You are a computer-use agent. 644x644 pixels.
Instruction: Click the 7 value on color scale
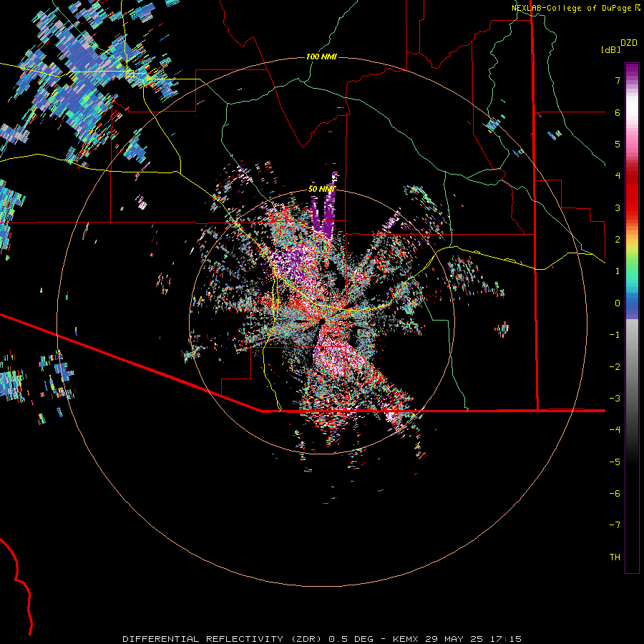tap(618, 80)
